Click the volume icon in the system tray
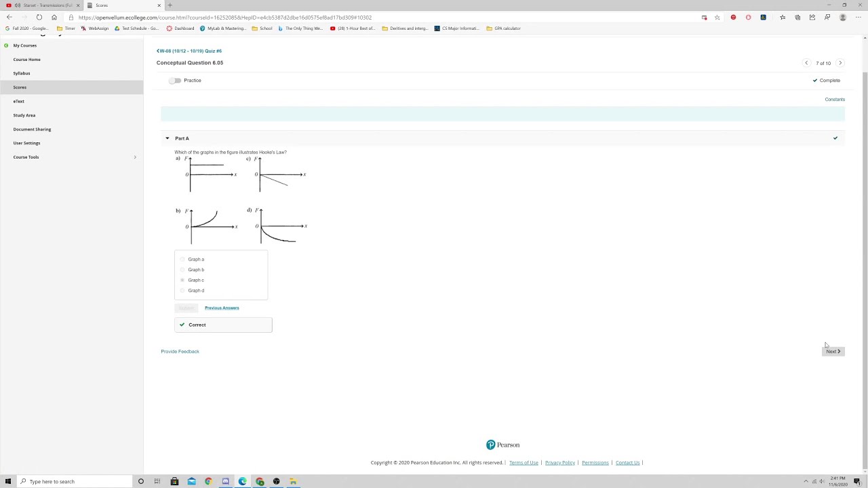 (x=822, y=481)
